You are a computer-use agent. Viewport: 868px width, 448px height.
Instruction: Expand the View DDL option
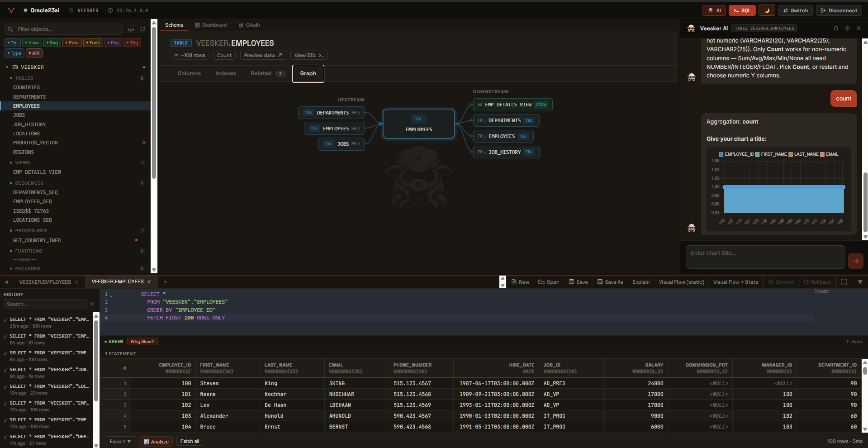308,55
